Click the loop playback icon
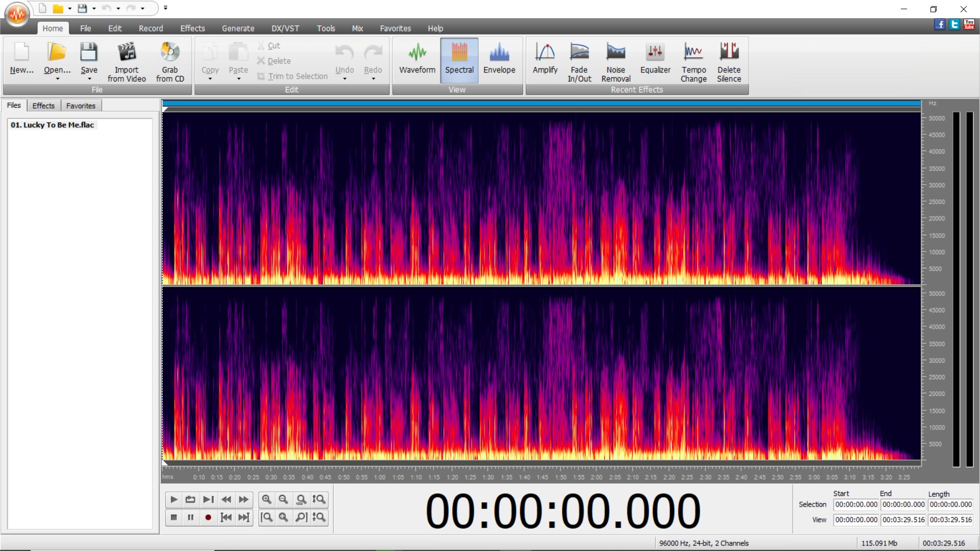Image resolution: width=980 pixels, height=551 pixels. (x=190, y=499)
